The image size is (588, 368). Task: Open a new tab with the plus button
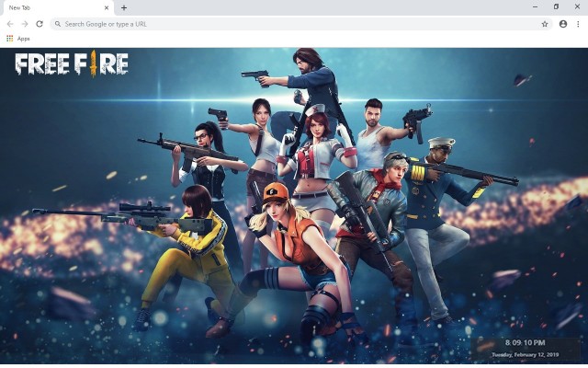pos(124,7)
